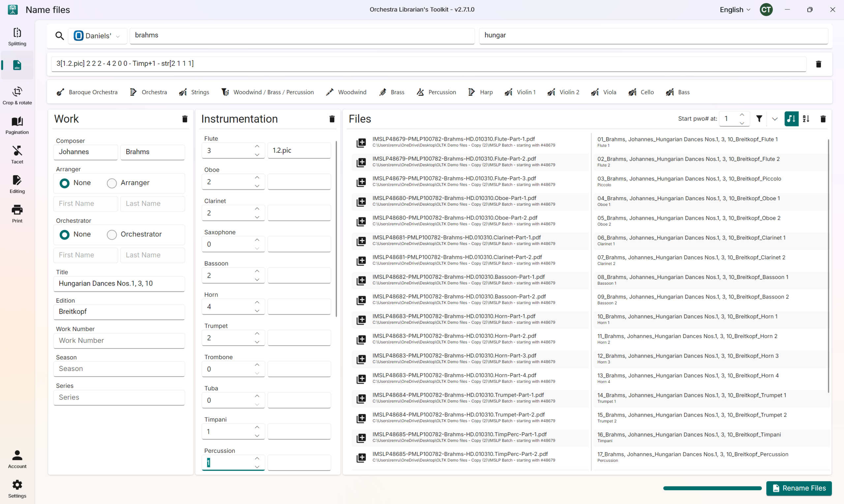This screenshot has height=504, width=844.
Task: Focus the Edition field Breitkopf
Action: [x=119, y=312]
